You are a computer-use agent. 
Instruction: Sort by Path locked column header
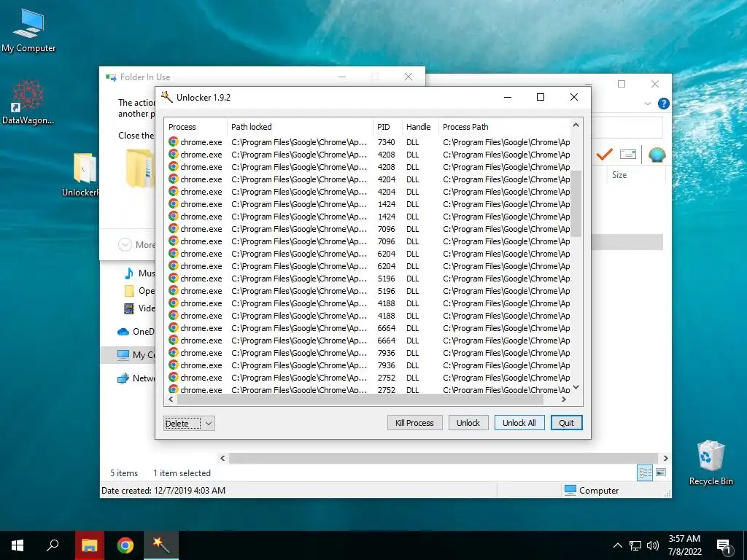[300, 127]
